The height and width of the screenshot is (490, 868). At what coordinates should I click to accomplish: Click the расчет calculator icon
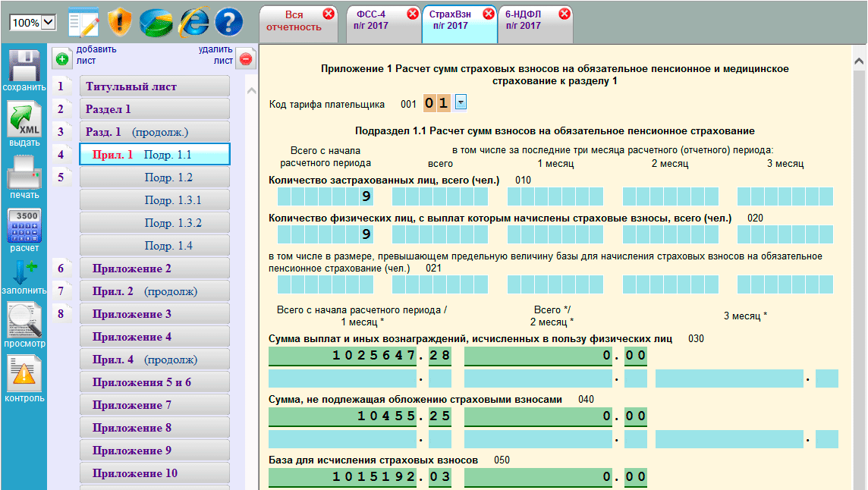pos(24,225)
